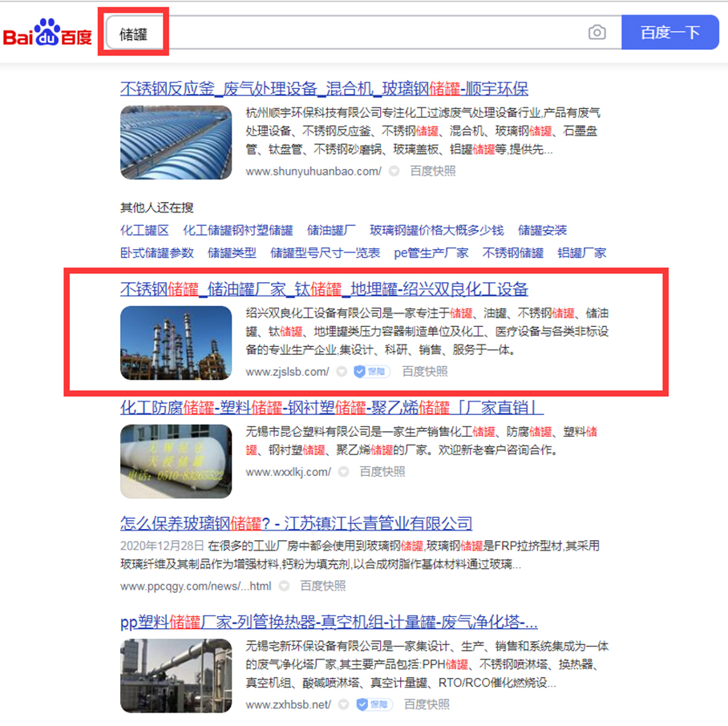Select related search 不锈钢储罐

click(512, 253)
